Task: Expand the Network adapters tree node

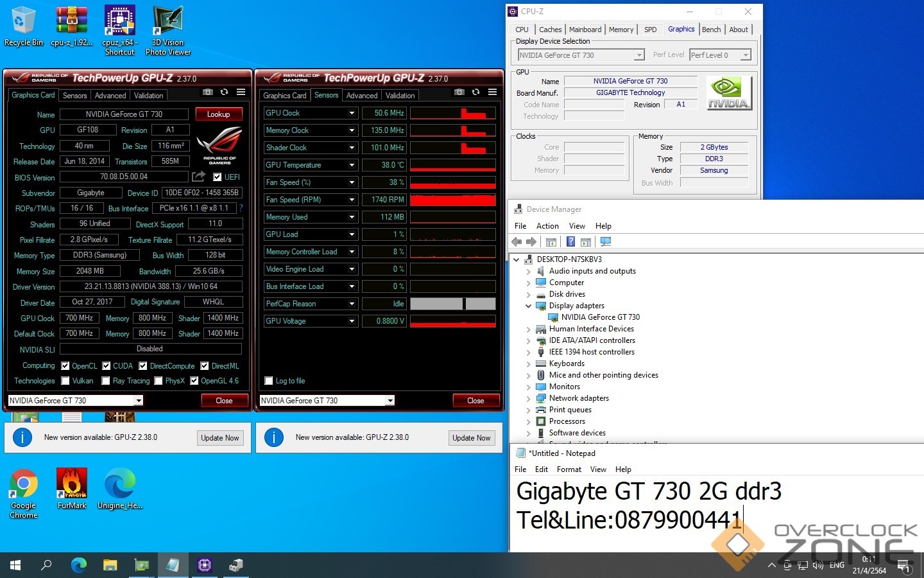Action: pyautogui.click(x=529, y=398)
